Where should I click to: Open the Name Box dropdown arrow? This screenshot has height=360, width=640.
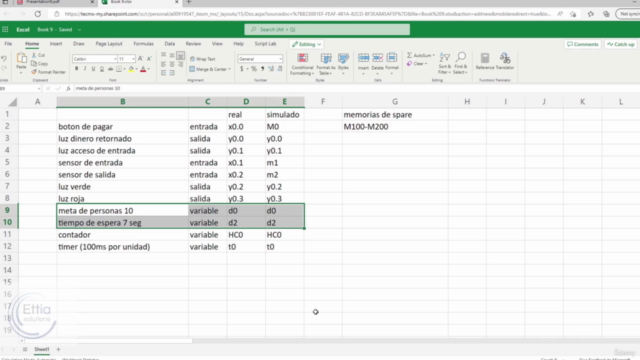39,89
